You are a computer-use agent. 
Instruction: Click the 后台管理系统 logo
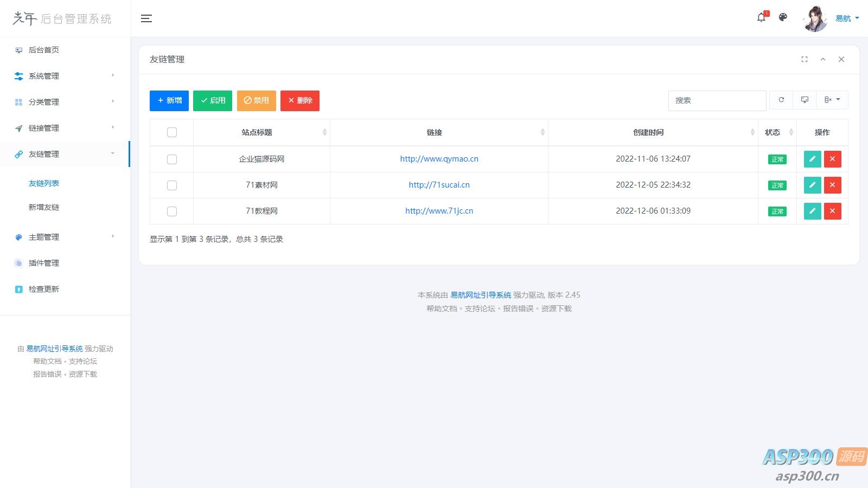[62, 18]
